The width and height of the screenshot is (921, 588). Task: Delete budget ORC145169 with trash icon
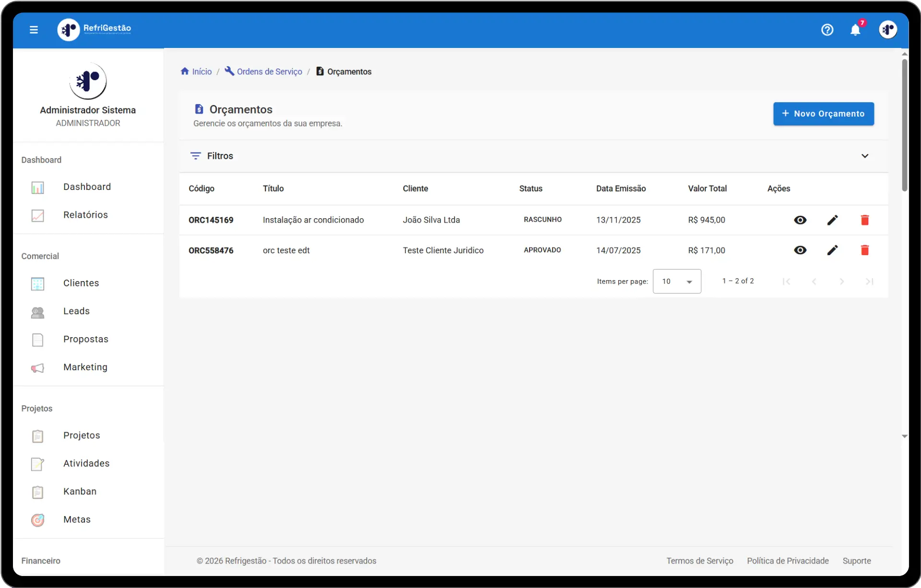coord(864,220)
